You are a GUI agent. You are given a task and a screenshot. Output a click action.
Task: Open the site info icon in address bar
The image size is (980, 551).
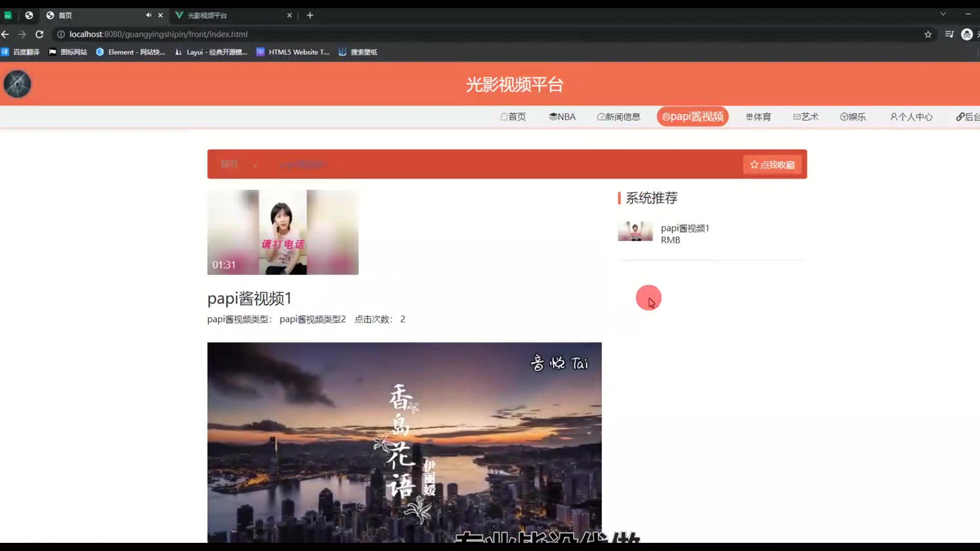point(61,34)
